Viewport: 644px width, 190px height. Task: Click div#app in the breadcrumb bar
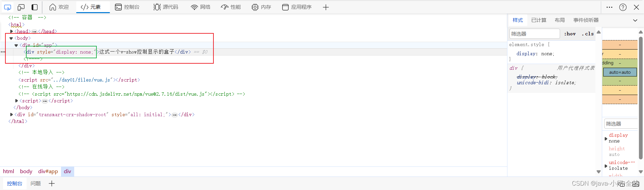coord(48,171)
